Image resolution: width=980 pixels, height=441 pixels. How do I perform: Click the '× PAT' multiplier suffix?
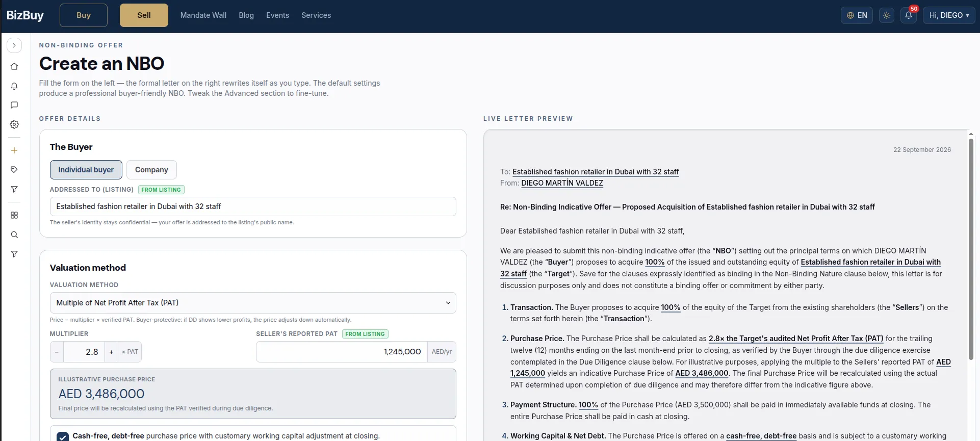point(130,352)
